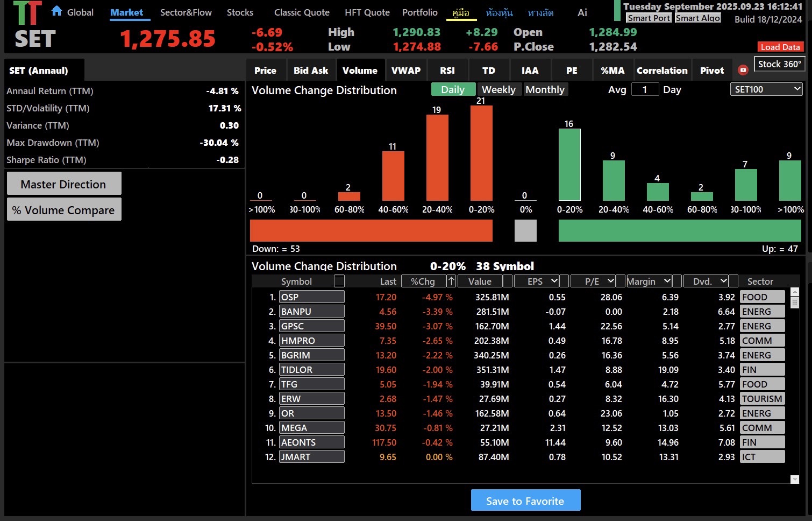812x521 pixels.
Task: Click the %Chg sort arrow icon
Action: (451, 281)
